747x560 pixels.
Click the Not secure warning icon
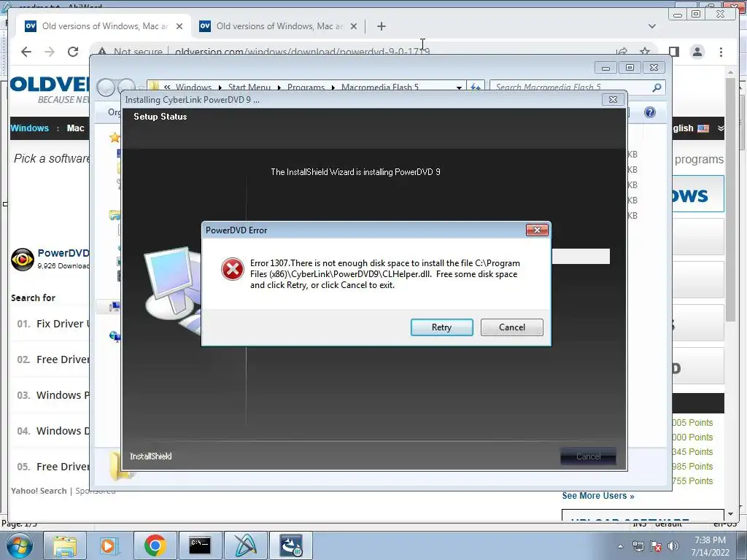coord(101,52)
